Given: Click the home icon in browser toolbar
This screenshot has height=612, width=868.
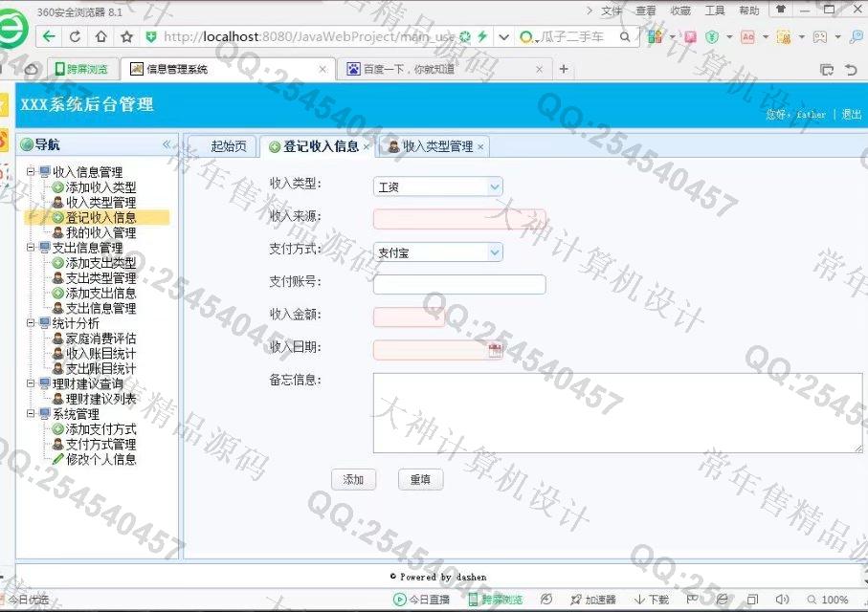Looking at the screenshot, I should (x=100, y=36).
